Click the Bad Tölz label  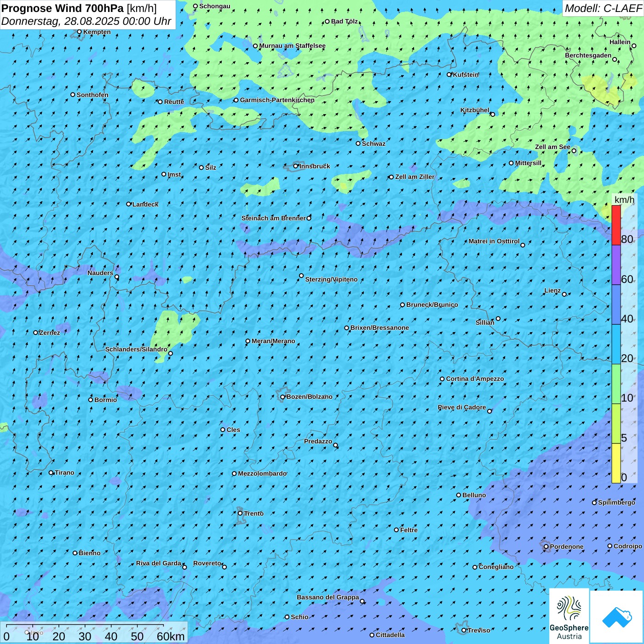344,21
